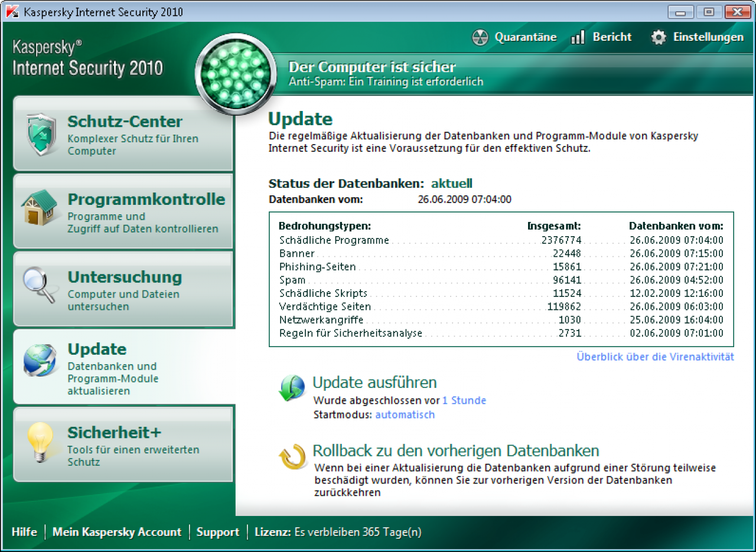Viewport: 756px width, 552px height.
Task: Click the value 119862
Action: [564, 306]
